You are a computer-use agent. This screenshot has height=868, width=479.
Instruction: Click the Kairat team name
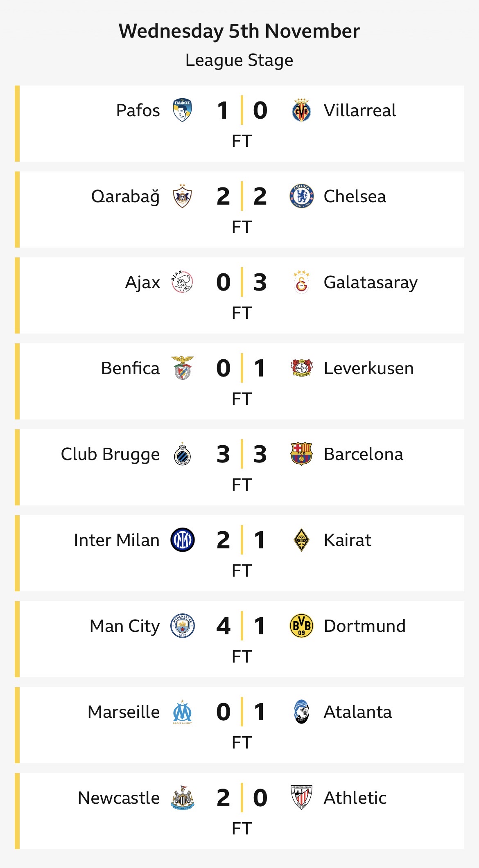347,540
